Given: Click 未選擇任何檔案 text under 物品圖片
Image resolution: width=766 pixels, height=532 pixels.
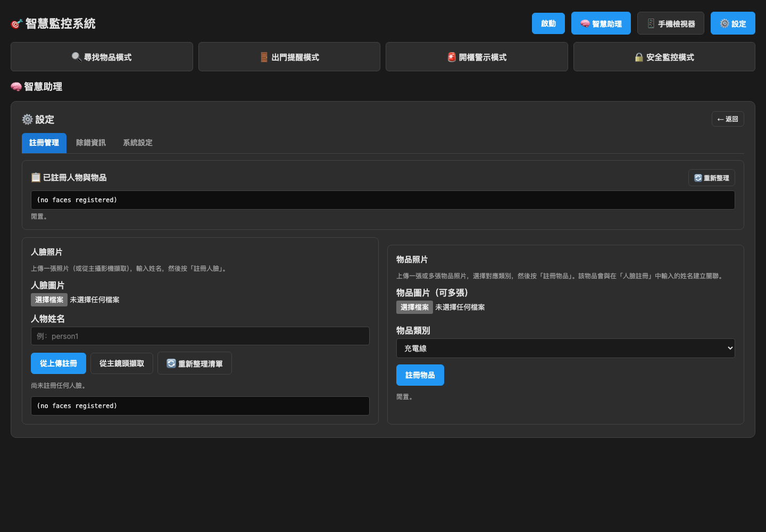Looking at the screenshot, I should point(460,307).
